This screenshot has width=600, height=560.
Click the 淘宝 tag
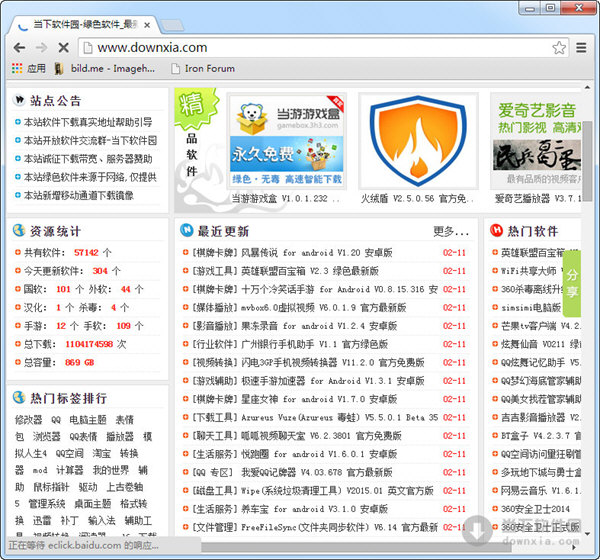[101, 454]
